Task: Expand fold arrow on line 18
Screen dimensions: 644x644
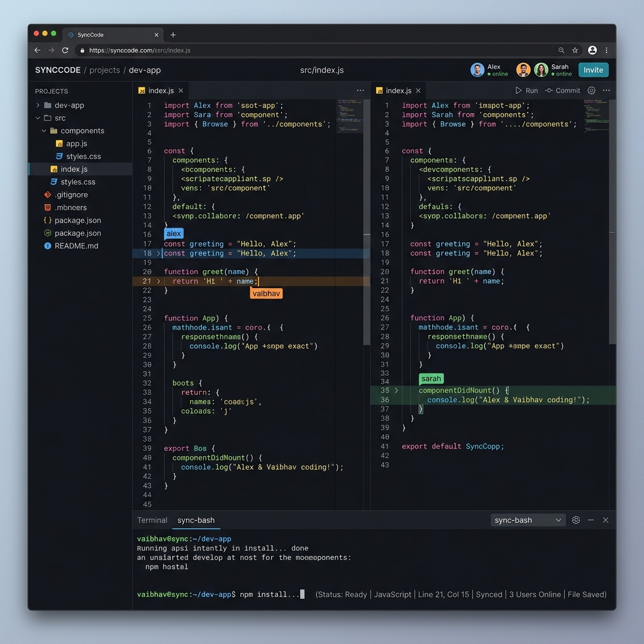Action: pyautogui.click(x=158, y=253)
